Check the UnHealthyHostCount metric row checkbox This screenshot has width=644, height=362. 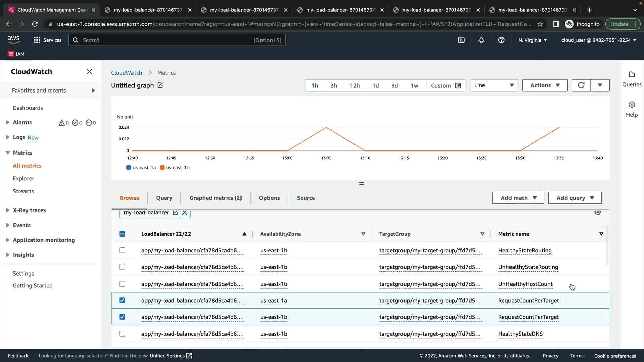point(122,284)
